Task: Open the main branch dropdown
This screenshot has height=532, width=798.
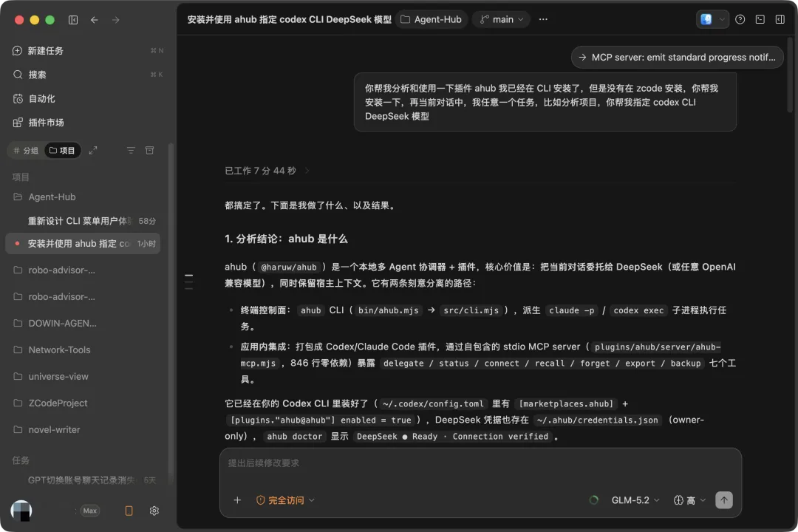Action: point(501,19)
